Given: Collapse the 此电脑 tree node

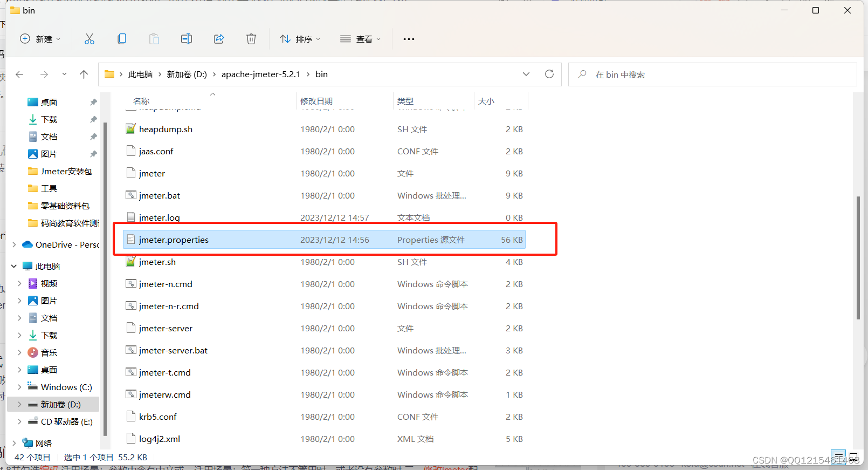Looking at the screenshot, I should [14, 266].
